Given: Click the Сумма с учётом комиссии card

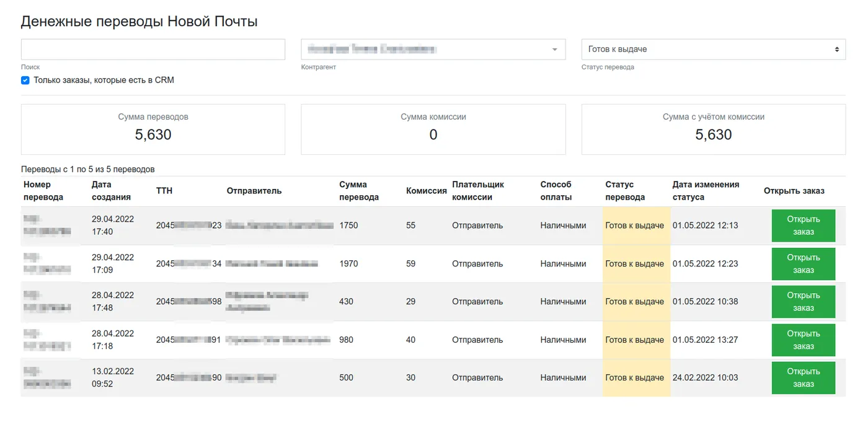Looking at the screenshot, I should pos(714,129).
